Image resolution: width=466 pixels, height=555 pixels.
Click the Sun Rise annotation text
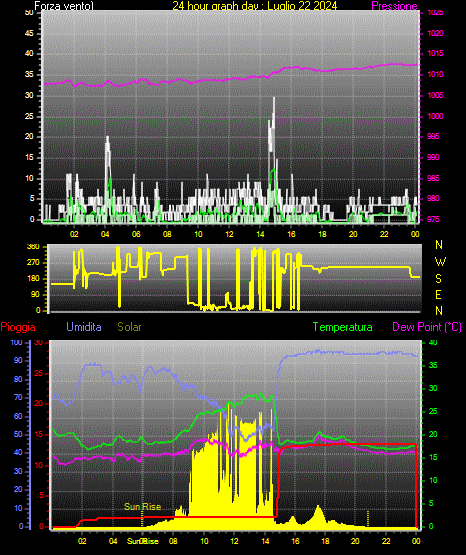(143, 507)
